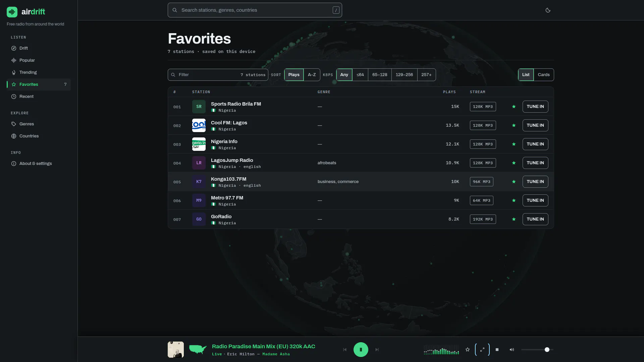Viewport: 644px width, 362px height.
Task: Skip to previous station
Action: pyautogui.click(x=345, y=350)
